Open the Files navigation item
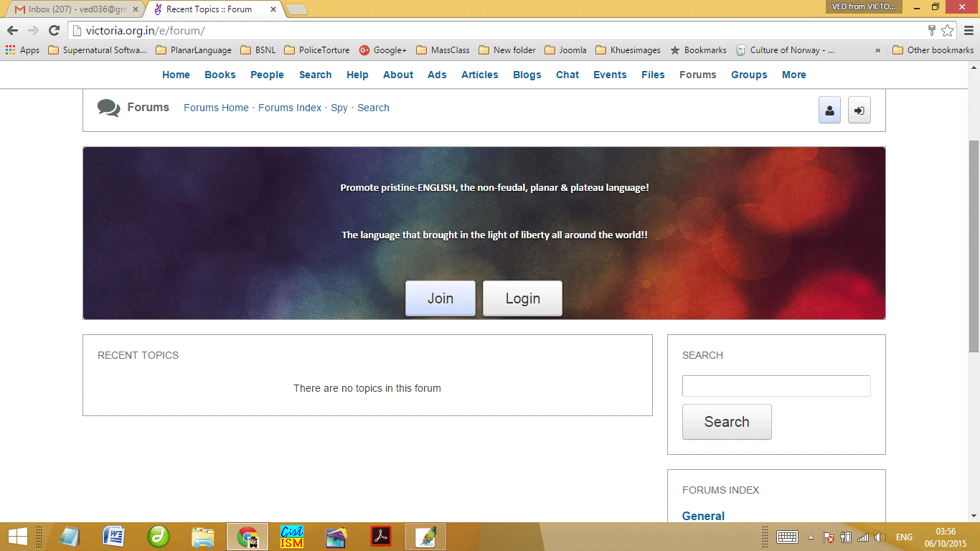 click(x=653, y=75)
